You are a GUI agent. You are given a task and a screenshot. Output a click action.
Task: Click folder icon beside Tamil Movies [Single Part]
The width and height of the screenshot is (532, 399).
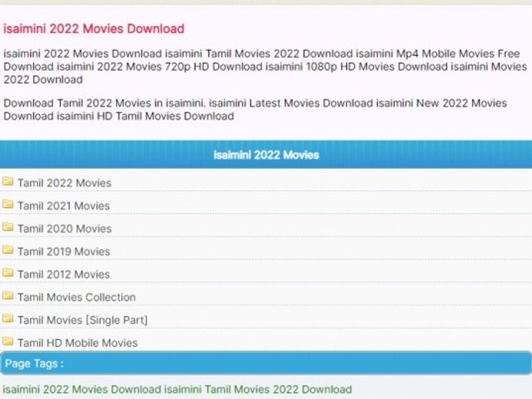coord(8,319)
